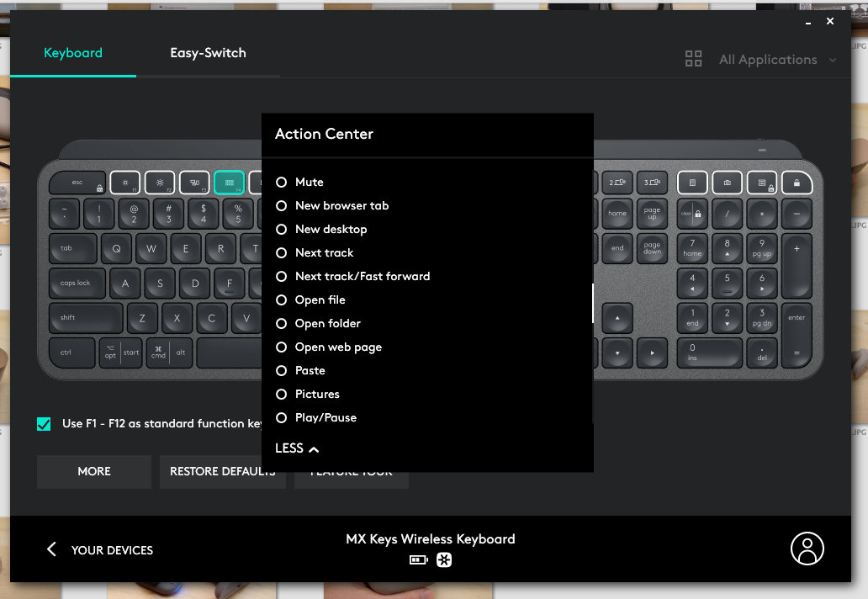Select the F1 brightness down key
The width and height of the screenshot is (868, 599).
click(125, 182)
